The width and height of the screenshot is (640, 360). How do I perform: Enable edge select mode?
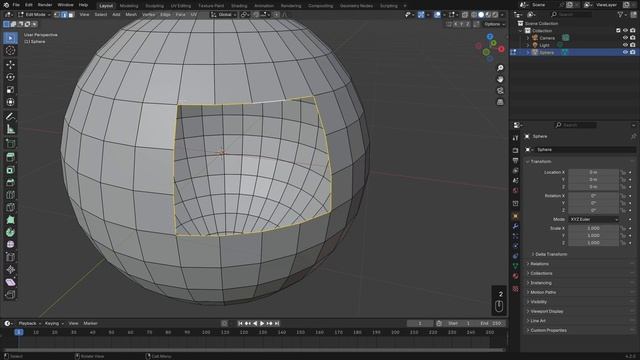64,15
